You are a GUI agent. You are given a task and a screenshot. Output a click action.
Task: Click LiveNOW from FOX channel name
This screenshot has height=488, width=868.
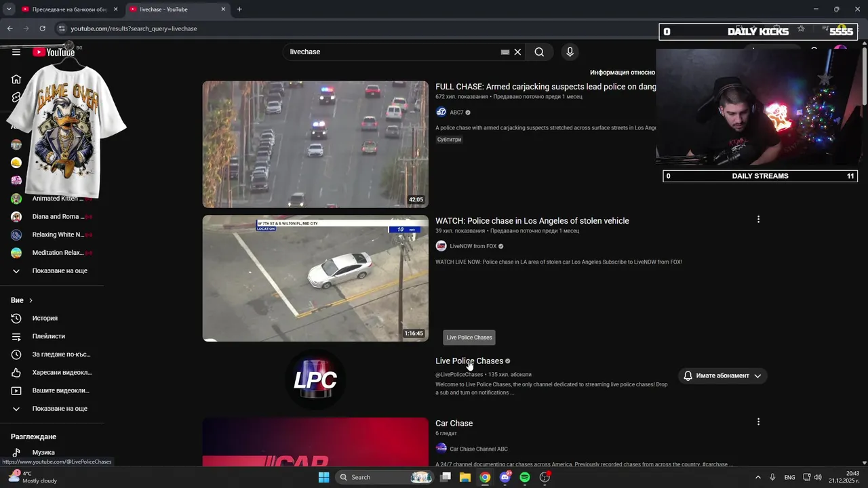coord(473,246)
